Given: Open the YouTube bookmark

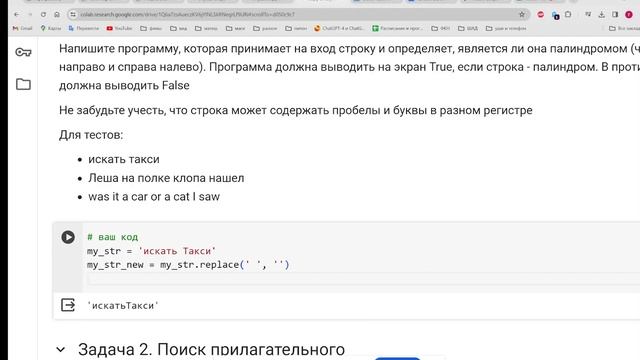Looking at the screenshot, I should [x=119, y=28].
